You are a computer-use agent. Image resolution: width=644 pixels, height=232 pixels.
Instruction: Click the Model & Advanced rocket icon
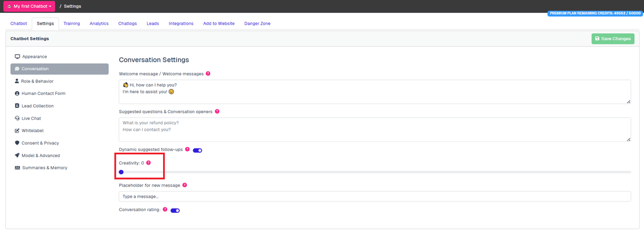pos(17,155)
